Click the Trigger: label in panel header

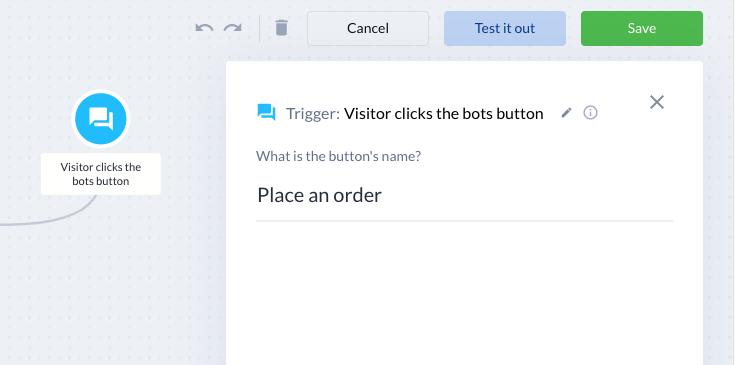(x=313, y=113)
